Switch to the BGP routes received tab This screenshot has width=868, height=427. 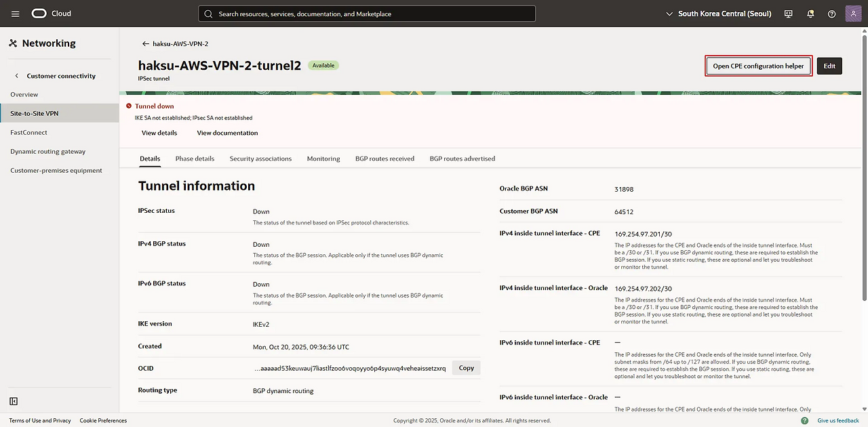coord(384,159)
